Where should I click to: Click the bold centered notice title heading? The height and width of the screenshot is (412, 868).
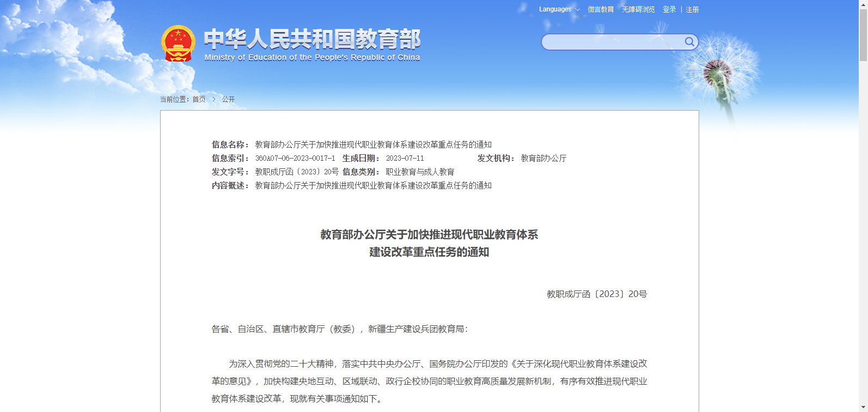tap(429, 243)
